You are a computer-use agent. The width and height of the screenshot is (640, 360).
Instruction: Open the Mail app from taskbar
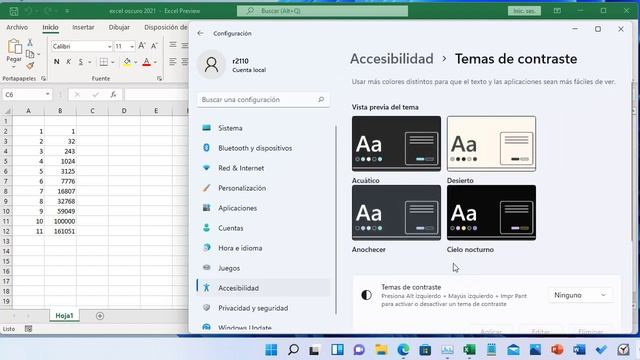click(513, 350)
